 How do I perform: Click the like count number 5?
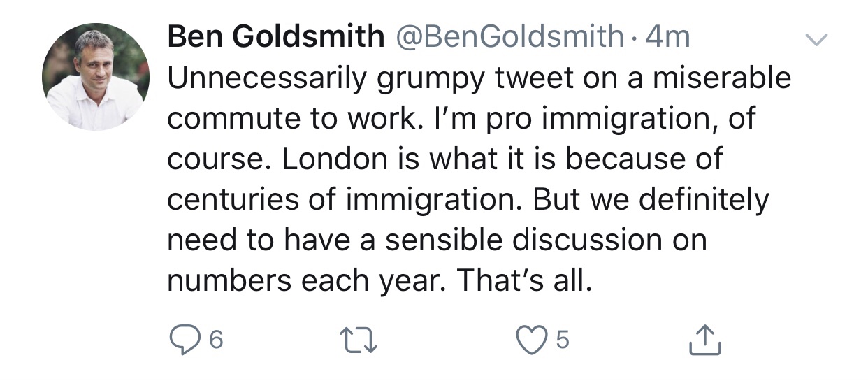(x=563, y=340)
